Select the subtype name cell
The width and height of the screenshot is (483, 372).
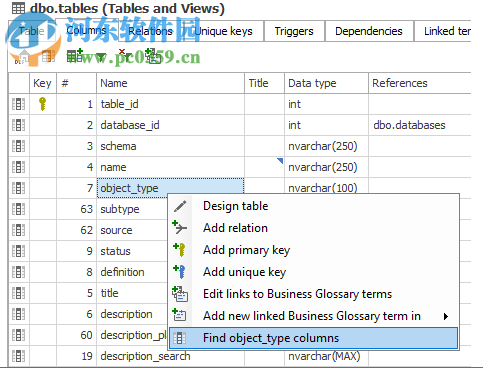tap(132, 209)
